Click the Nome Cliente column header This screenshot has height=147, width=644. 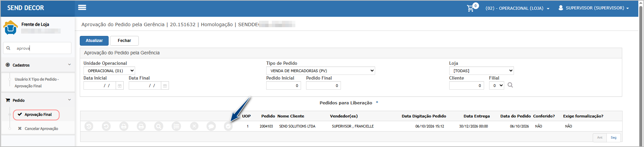(291, 116)
